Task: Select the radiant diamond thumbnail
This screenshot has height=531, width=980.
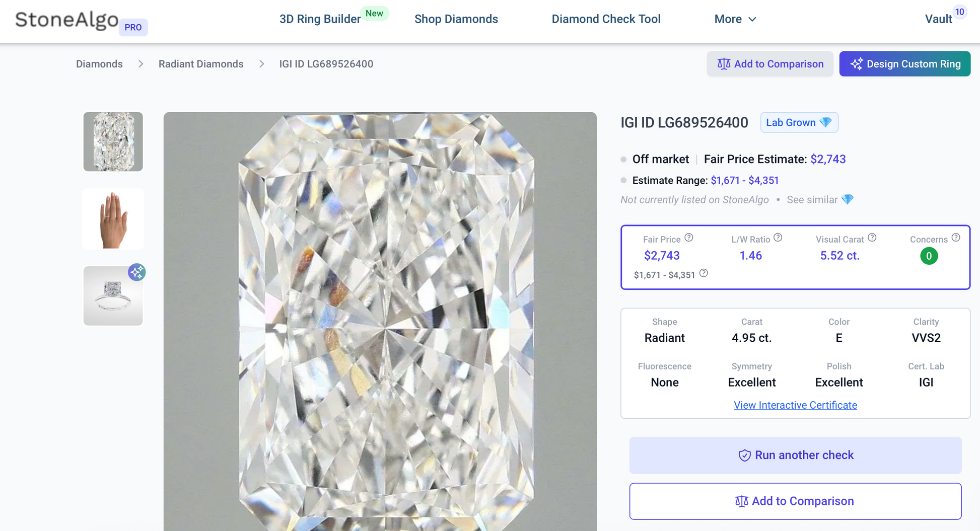Action: pos(113,141)
